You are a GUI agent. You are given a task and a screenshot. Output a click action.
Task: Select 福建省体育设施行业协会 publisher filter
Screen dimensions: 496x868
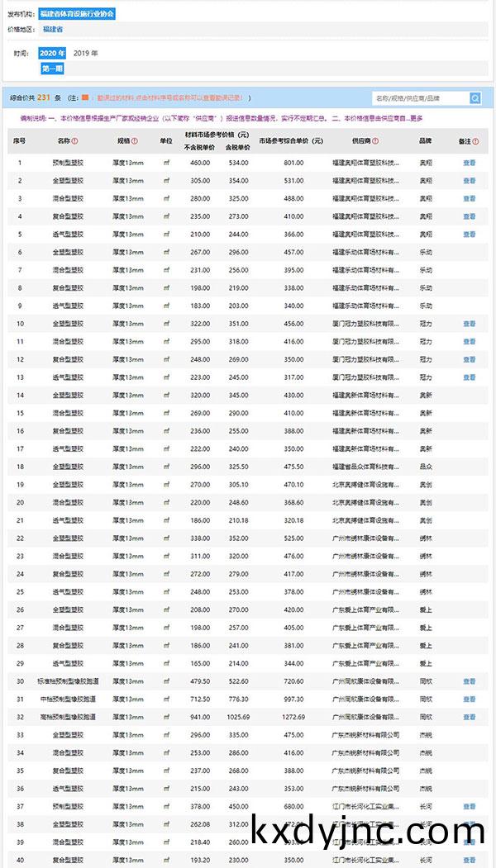[77, 14]
